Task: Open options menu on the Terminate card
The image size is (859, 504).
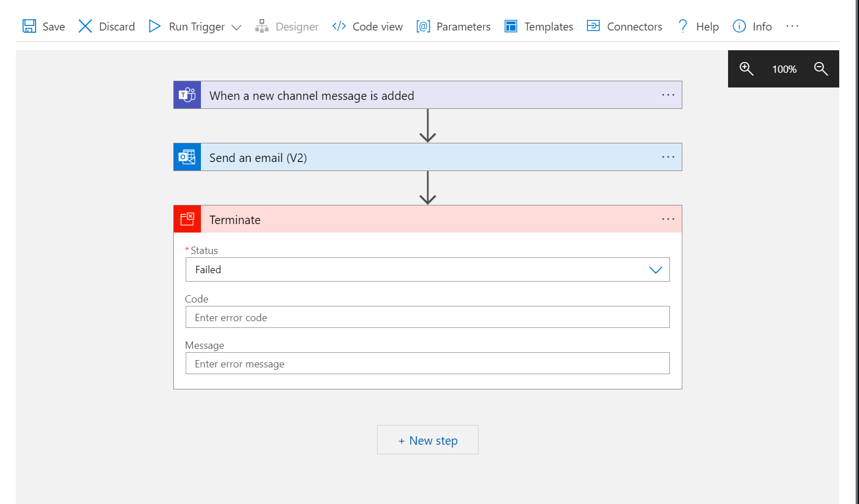Action: 668,219
